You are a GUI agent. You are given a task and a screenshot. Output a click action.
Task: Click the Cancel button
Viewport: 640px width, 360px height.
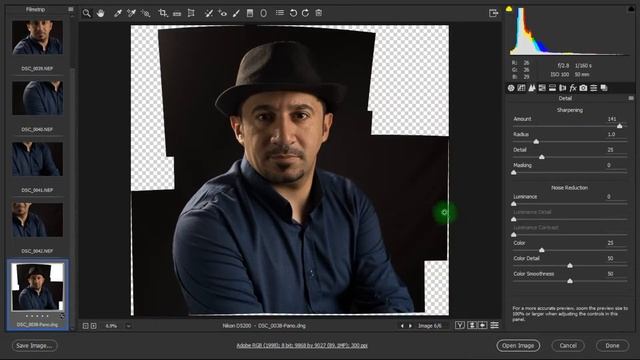click(568, 346)
